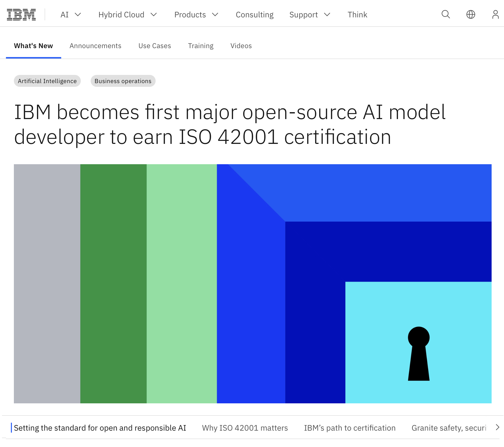
Task: Click the IBM logo
Action: 21,15
